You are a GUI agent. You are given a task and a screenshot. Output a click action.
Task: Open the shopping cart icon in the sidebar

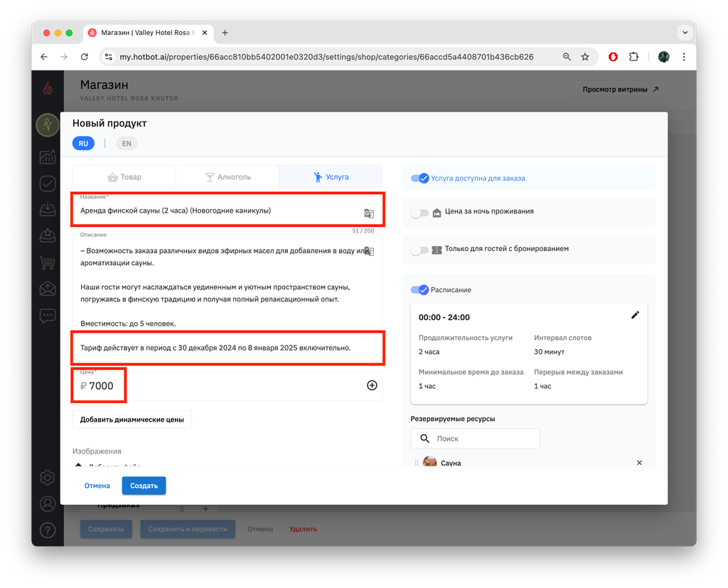click(48, 262)
